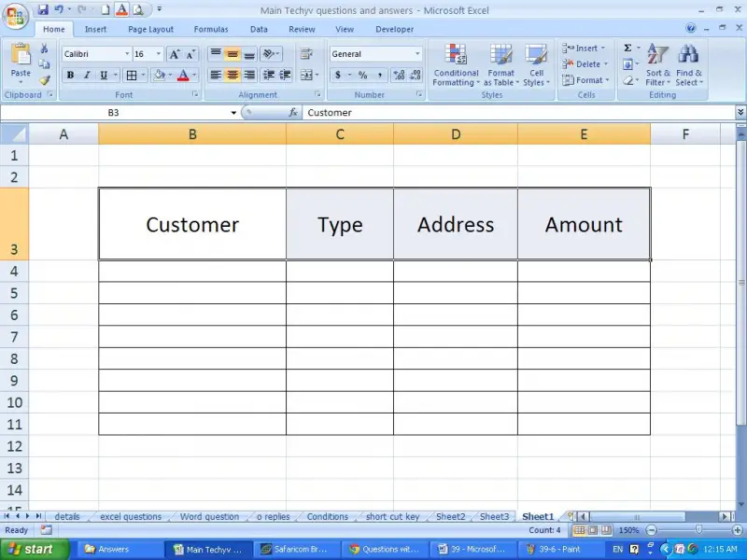
Task: Open the Cell Styles gallery
Action: [536, 65]
